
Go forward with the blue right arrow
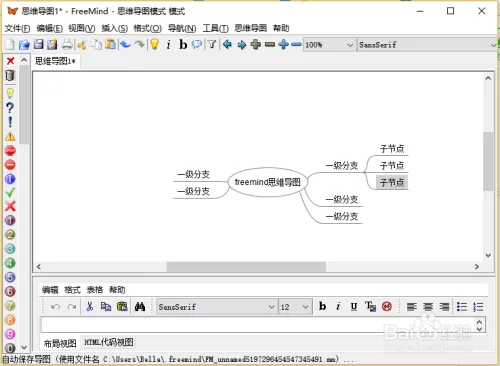click(242, 44)
